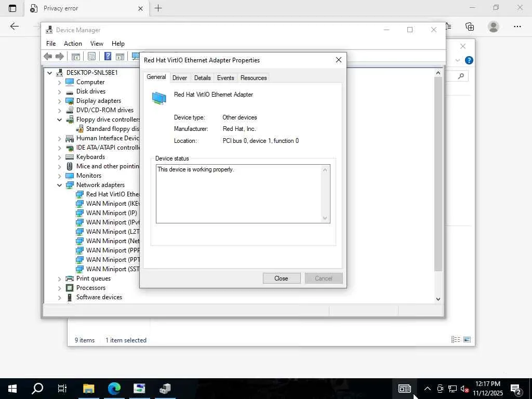
Task: Click the yellow warning icon beside Standard floppy disk
Action: [79, 129]
